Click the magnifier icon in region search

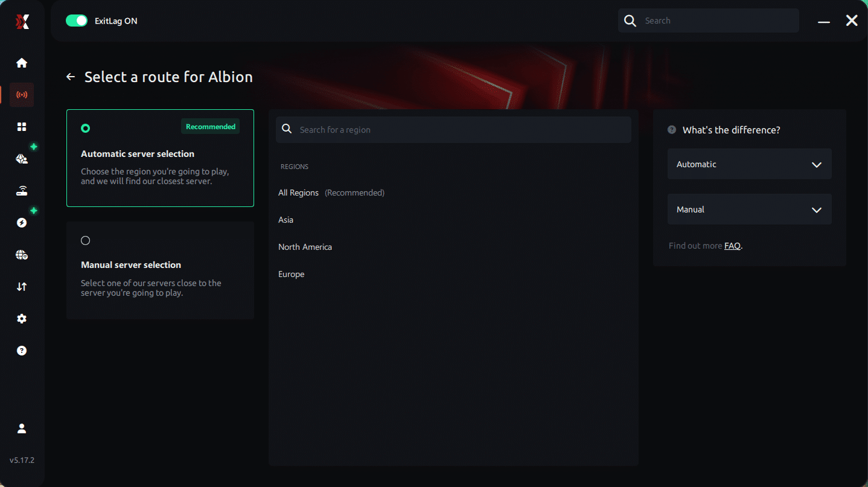pos(287,130)
